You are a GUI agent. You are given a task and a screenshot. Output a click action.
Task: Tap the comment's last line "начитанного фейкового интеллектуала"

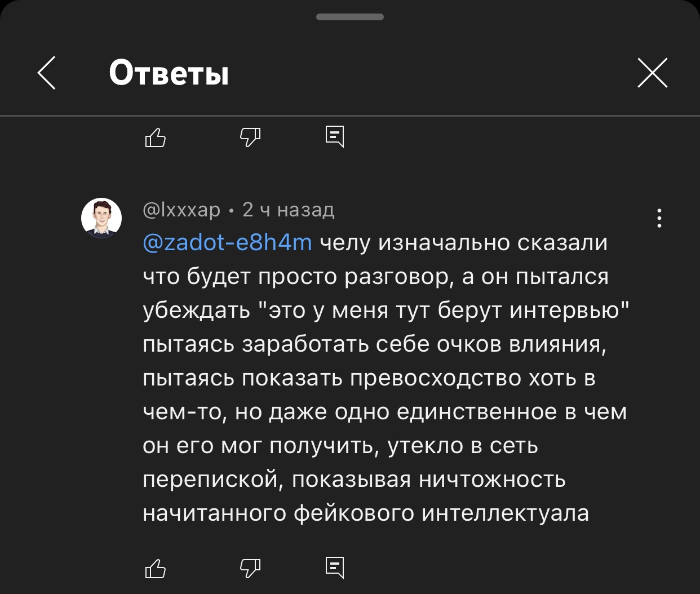366,513
